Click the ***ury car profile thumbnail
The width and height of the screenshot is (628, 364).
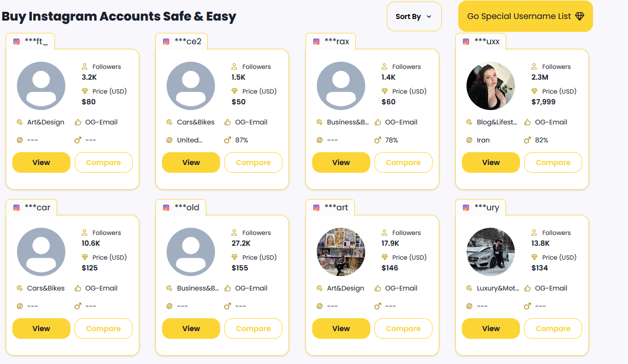click(x=491, y=252)
